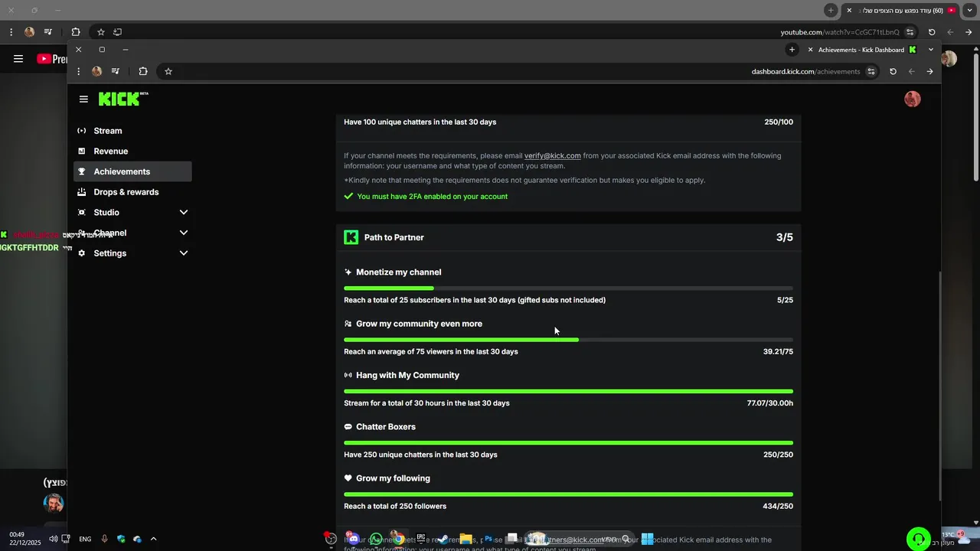
Task: Click the YouTube Premium logo
Action: coord(52,59)
